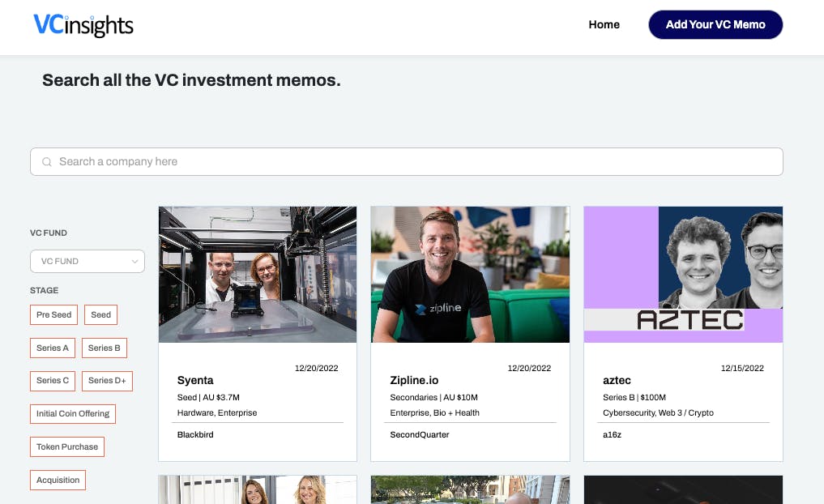Click Cybersecurity, Web 3 / Crypto text

[658, 412]
